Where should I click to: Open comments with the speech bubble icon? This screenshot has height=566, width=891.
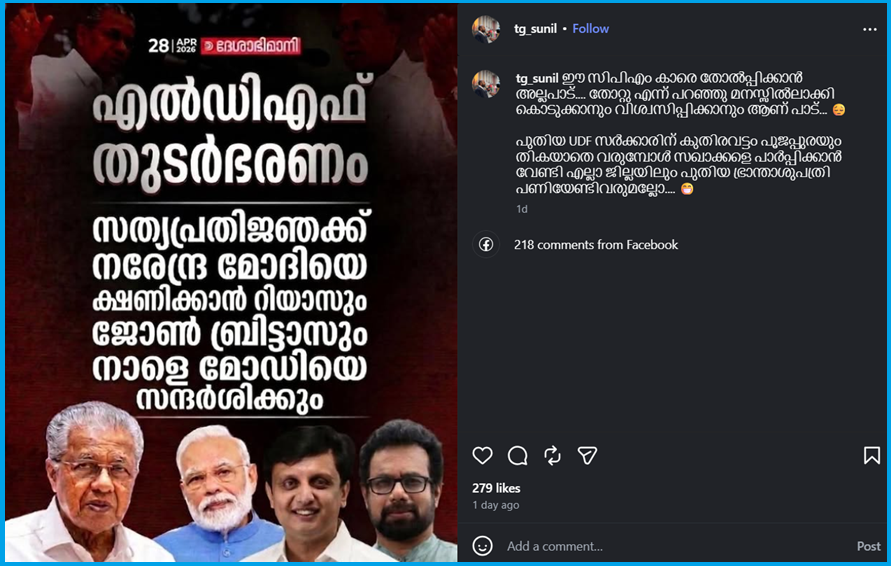click(518, 455)
